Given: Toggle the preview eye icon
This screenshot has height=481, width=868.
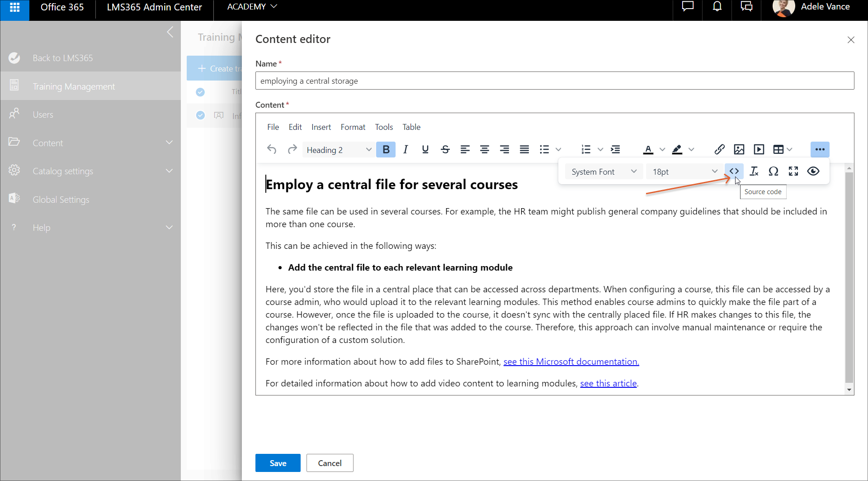Looking at the screenshot, I should point(813,171).
